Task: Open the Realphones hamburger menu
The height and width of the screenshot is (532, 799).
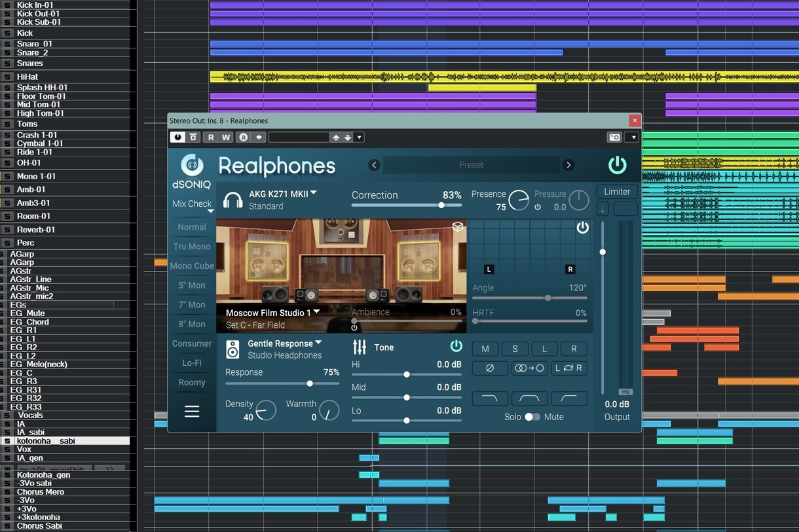Action: click(x=192, y=411)
